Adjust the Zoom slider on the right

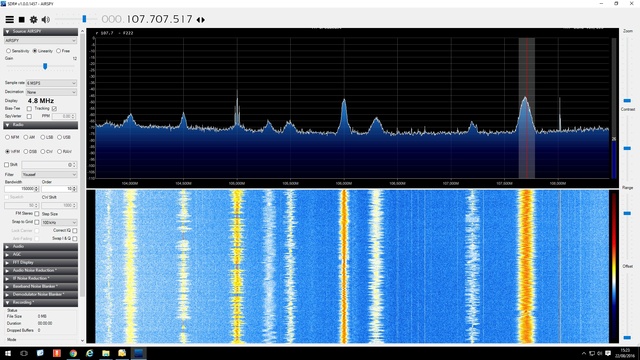(x=627, y=100)
